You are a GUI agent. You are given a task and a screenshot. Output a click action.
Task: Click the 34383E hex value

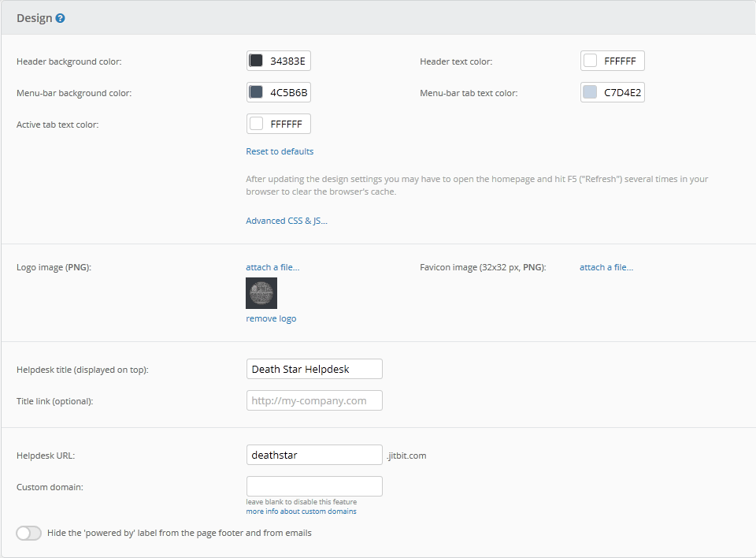pyautogui.click(x=288, y=60)
